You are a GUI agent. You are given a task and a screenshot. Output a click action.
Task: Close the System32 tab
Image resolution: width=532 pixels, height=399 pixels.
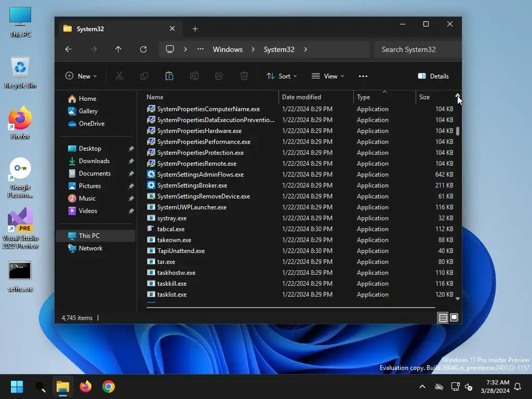[172, 29]
